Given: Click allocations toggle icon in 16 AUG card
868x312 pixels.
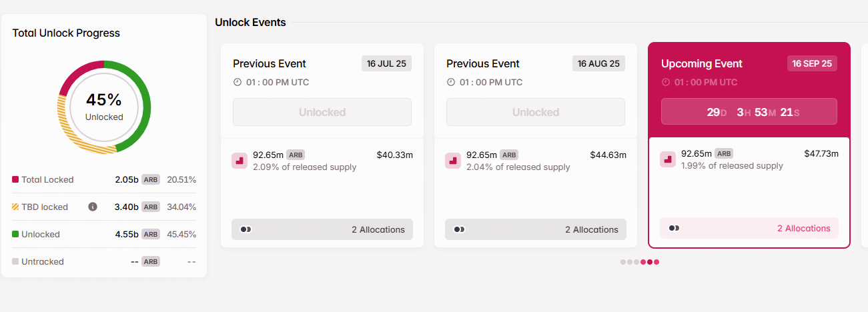Looking at the screenshot, I should pyautogui.click(x=459, y=229).
